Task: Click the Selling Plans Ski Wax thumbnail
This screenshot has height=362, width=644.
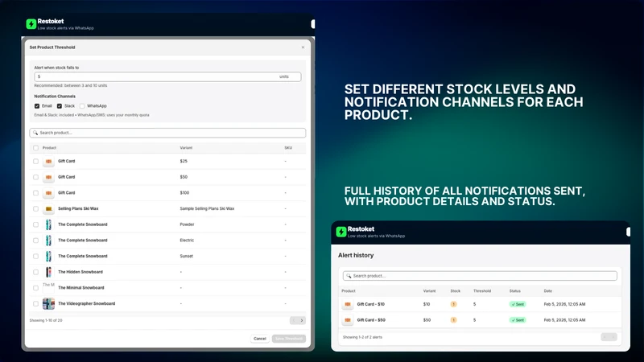Action: (x=48, y=209)
